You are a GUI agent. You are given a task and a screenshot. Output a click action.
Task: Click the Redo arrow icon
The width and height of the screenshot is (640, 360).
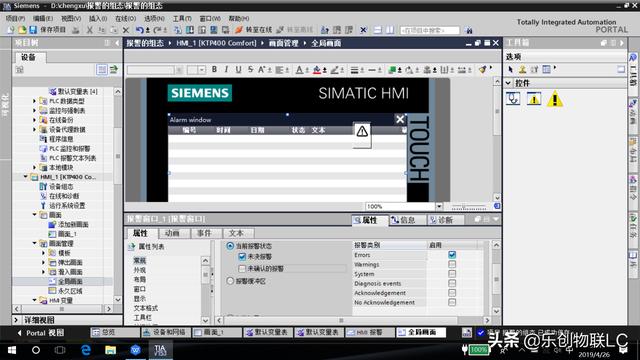[157, 30]
